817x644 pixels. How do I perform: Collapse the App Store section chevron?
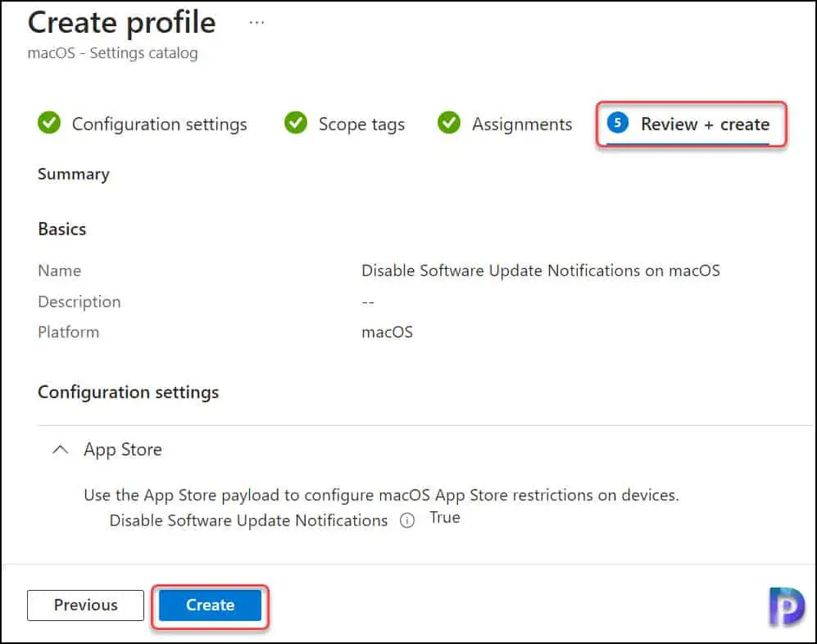tap(61, 449)
